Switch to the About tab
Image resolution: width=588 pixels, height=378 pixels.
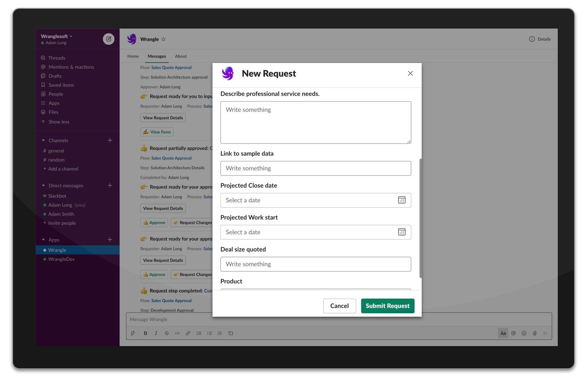tap(181, 56)
